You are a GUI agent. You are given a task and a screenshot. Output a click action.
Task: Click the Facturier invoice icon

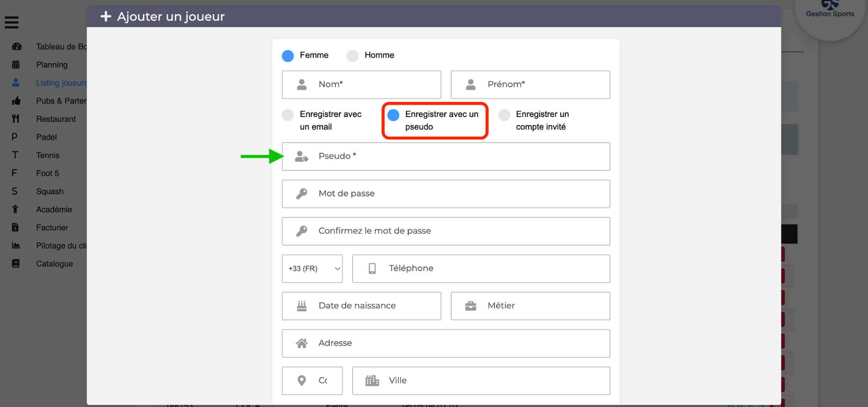point(15,227)
